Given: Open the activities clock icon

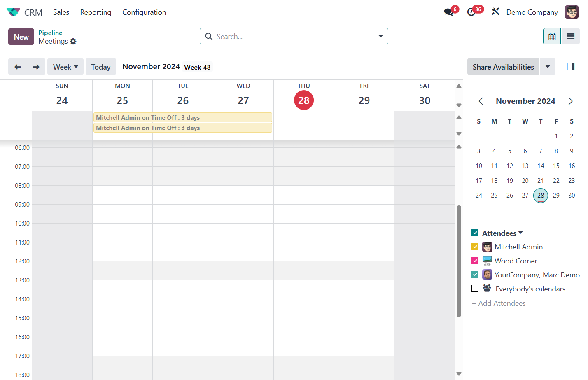Looking at the screenshot, I should pos(471,12).
